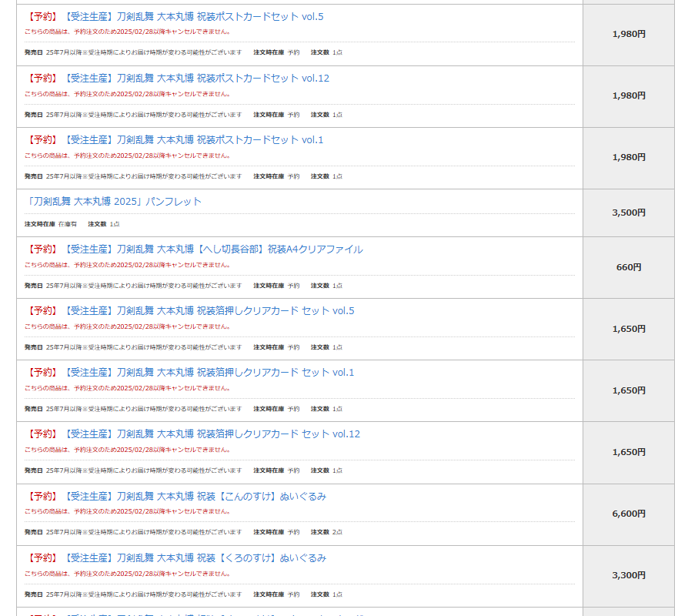Select the 1,980円 price for postcard vol.1
Screen dimensions: 678x616
(629, 157)
